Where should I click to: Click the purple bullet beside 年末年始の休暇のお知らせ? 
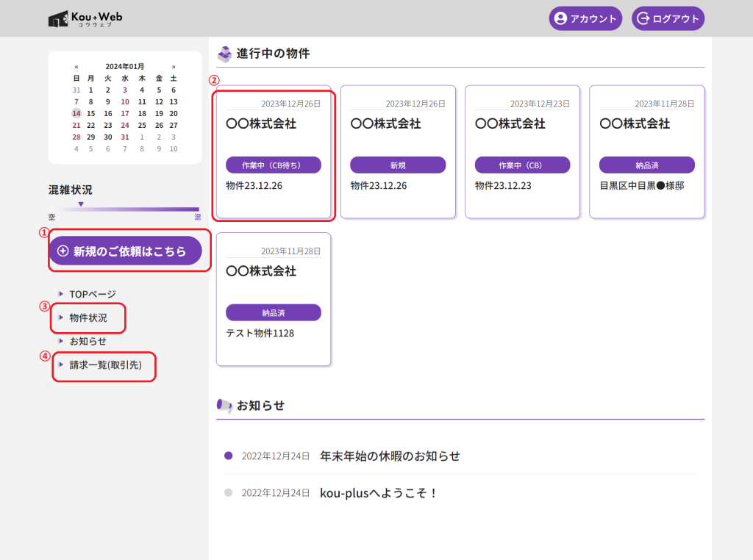[x=227, y=456]
